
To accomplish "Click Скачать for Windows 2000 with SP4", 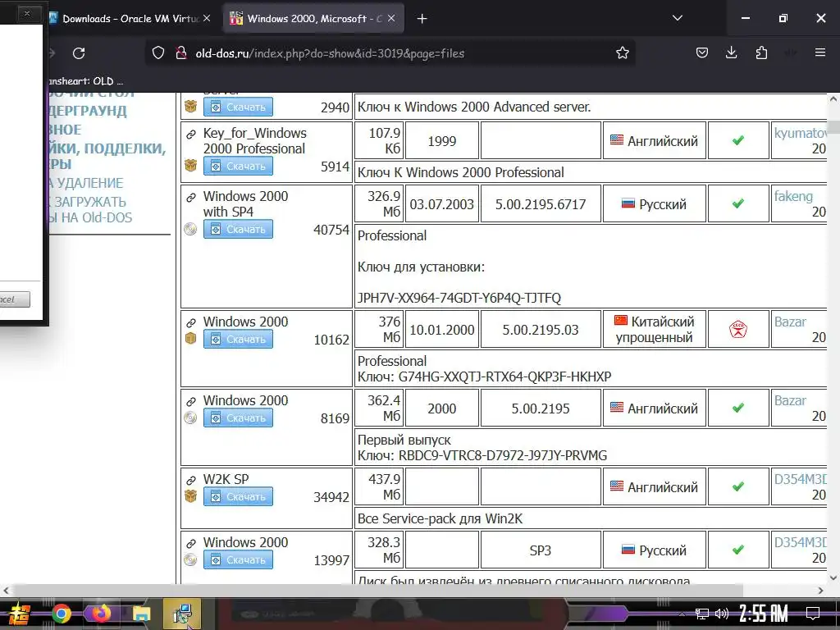I will tap(238, 230).
